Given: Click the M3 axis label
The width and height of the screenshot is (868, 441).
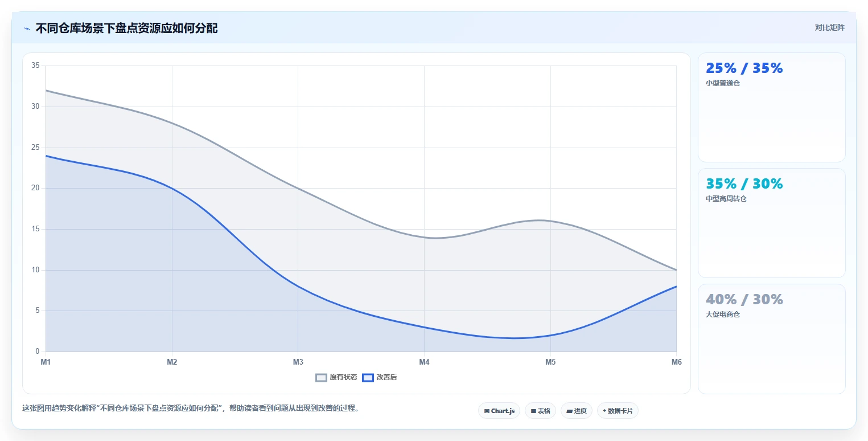Looking at the screenshot, I should click(x=298, y=362).
